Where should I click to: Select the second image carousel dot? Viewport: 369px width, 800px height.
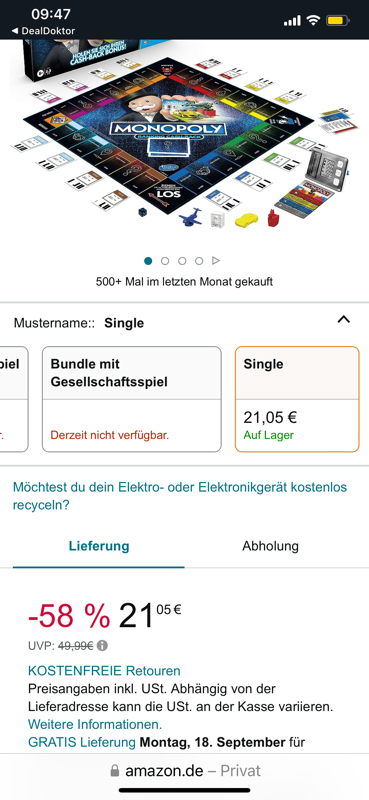(165, 261)
